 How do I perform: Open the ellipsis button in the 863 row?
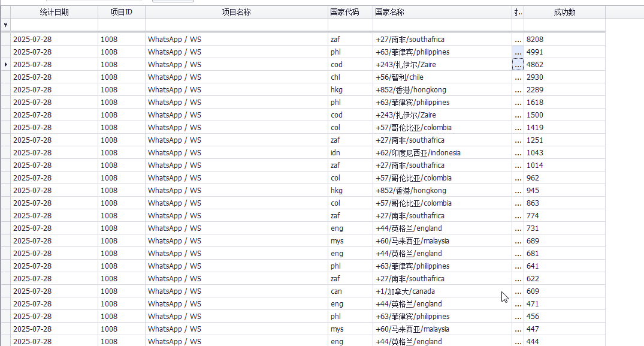click(x=518, y=203)
